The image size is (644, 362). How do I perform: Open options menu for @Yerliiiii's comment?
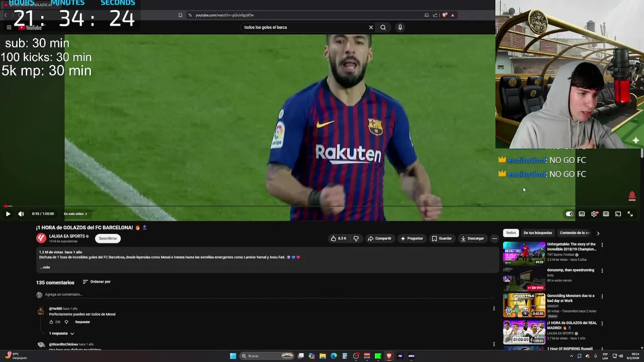pos(494,309)
